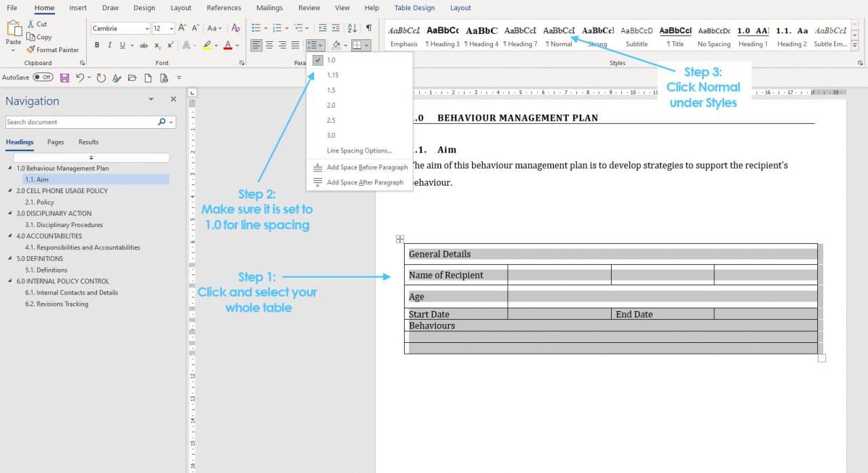Toggle bold formatting in the Font group
This screenshot has height=473, width=868.
pos(96,45)
